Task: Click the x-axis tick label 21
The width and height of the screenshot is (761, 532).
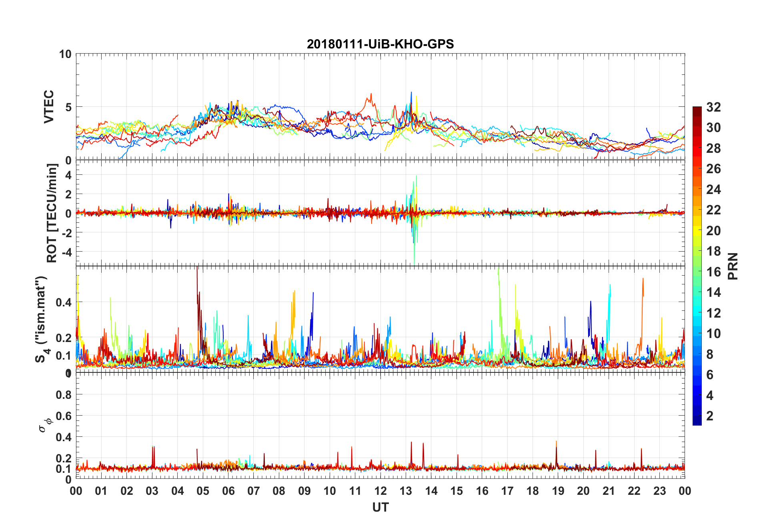Action: click(609, 491)
